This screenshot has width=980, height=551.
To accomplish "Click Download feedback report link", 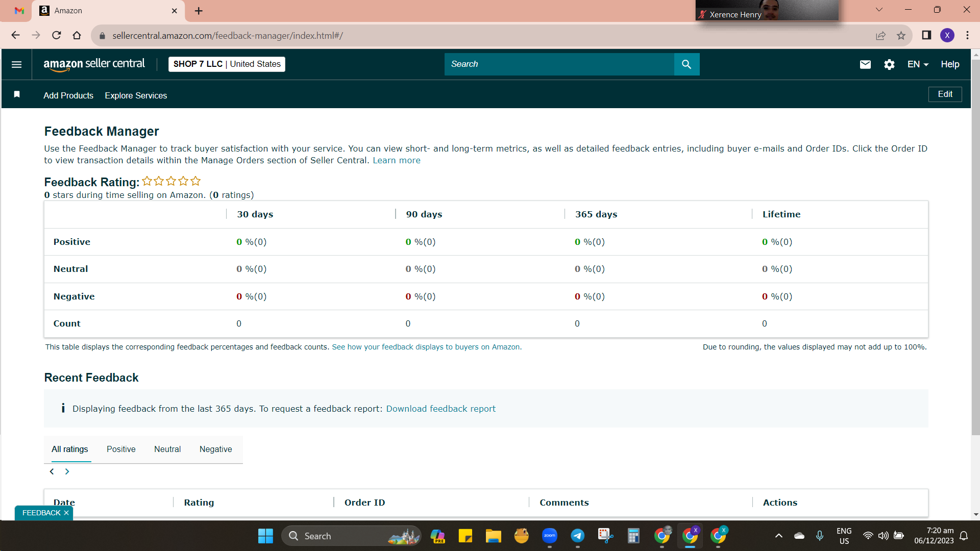I will pos(441,409).
